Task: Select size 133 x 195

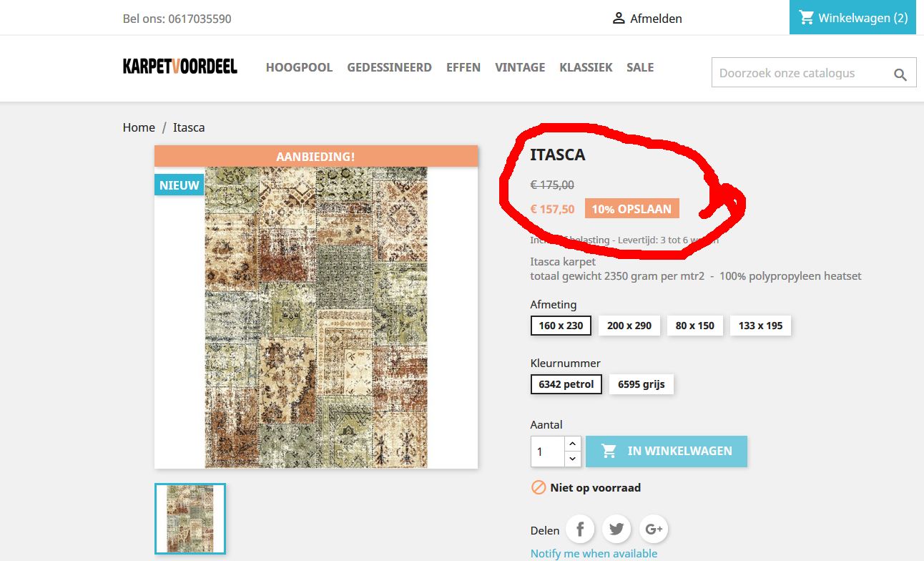Action: [x=760, y=326]
